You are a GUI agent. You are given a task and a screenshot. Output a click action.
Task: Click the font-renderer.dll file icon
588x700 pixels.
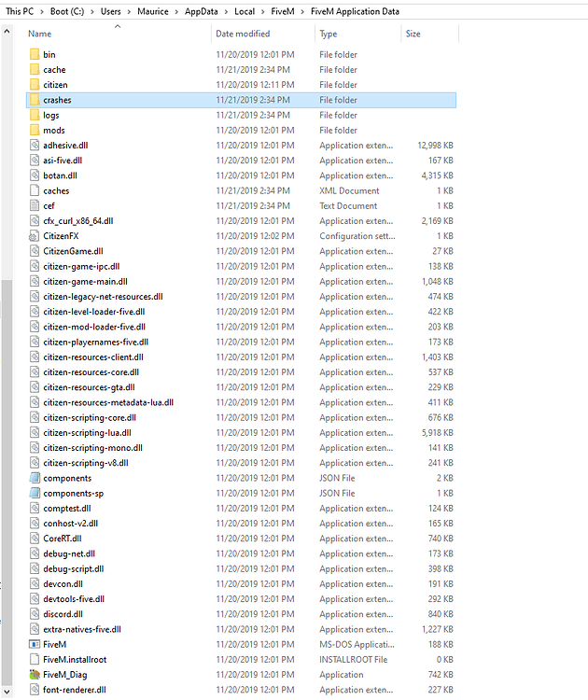[x=35, y=690]
